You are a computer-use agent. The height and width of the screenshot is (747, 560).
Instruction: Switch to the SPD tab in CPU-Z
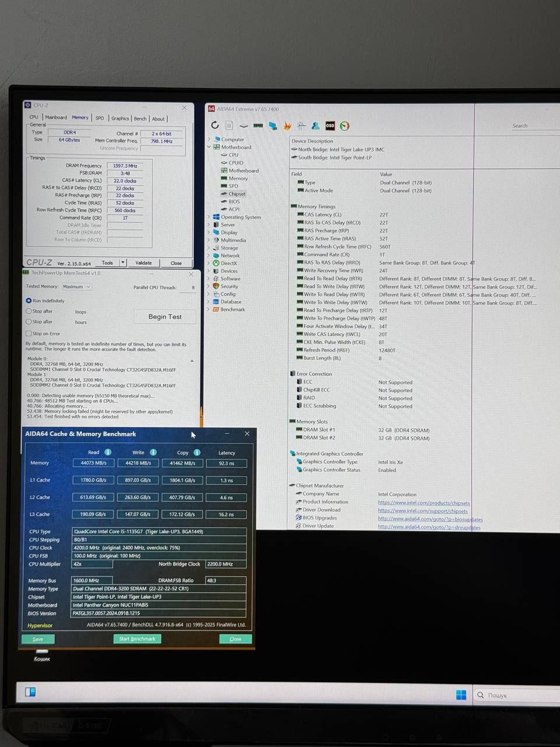[100, 118]
